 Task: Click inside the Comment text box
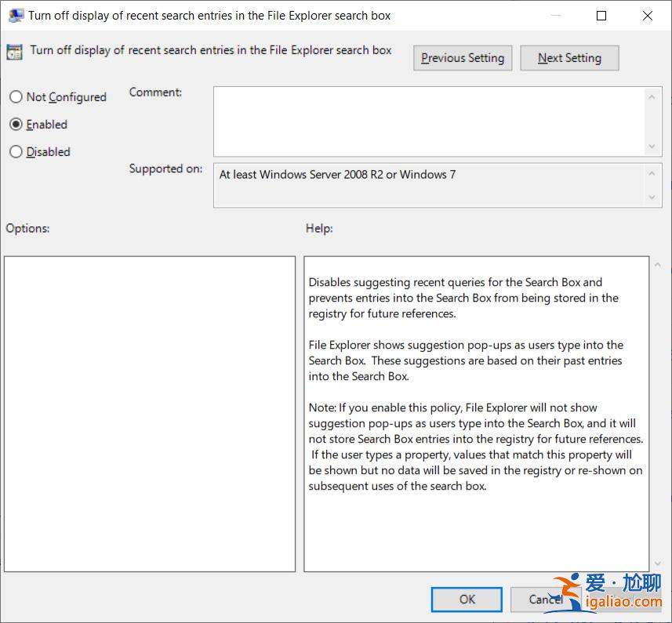click(x=427, y=121)
